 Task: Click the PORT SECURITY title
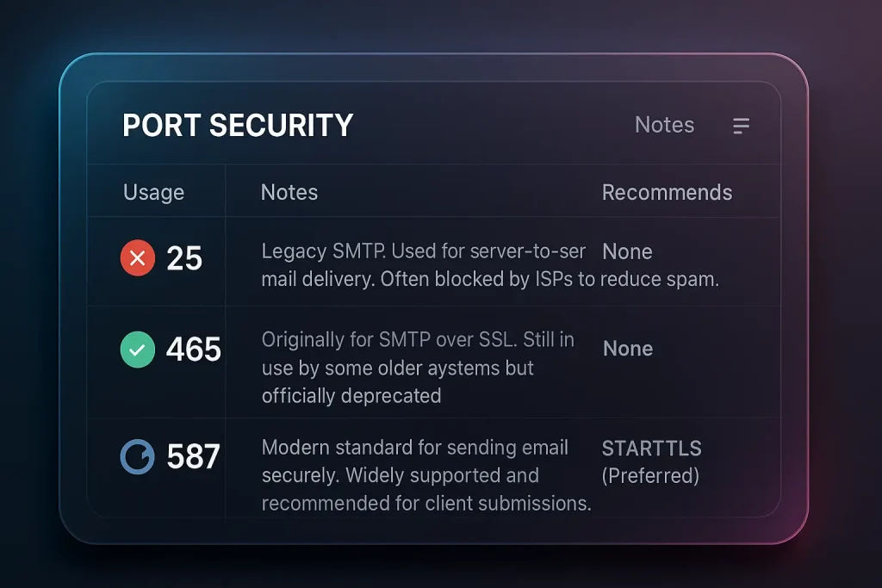tap(238, 125)
